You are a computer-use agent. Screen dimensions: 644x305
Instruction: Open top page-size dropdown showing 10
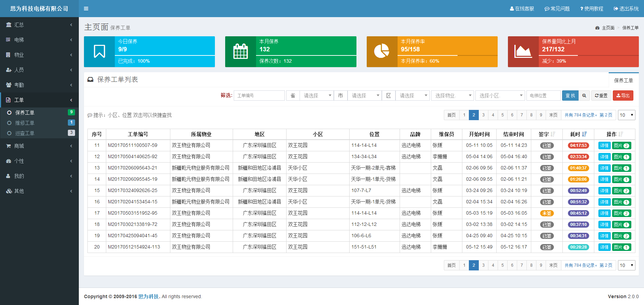coord(627,115)
